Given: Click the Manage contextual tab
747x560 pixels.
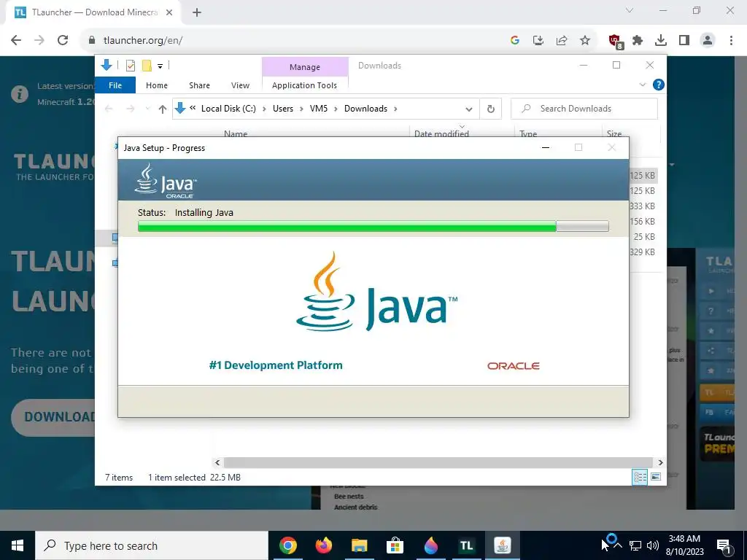Looking at the screenshot, I should 305,67.
